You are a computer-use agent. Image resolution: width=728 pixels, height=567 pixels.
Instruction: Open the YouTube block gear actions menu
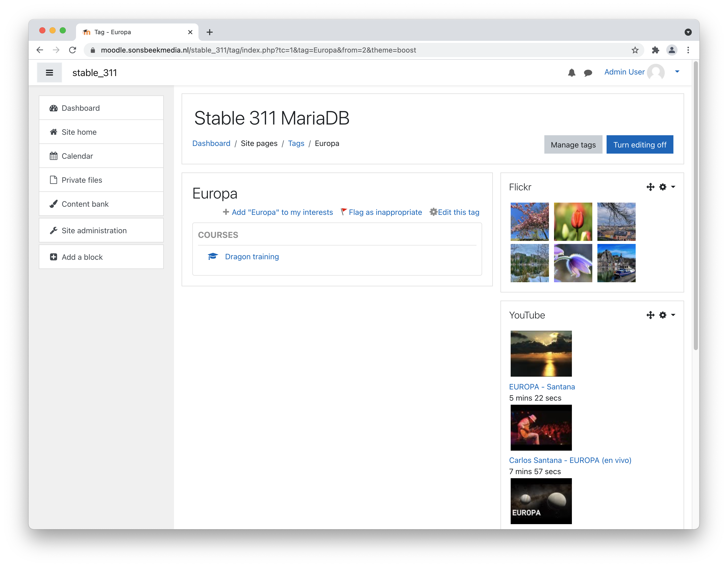coord(667,315)
